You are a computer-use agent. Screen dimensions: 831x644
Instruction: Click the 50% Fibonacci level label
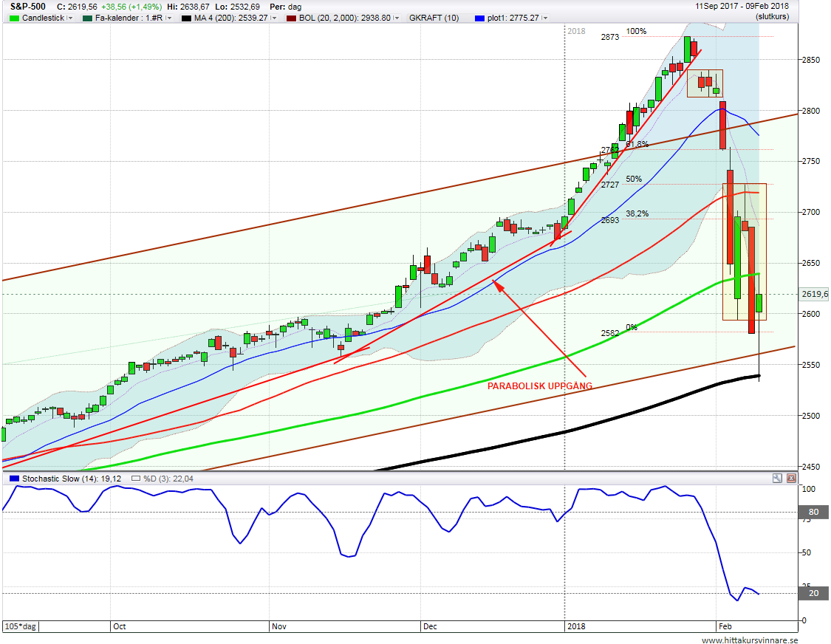point(634,179)
